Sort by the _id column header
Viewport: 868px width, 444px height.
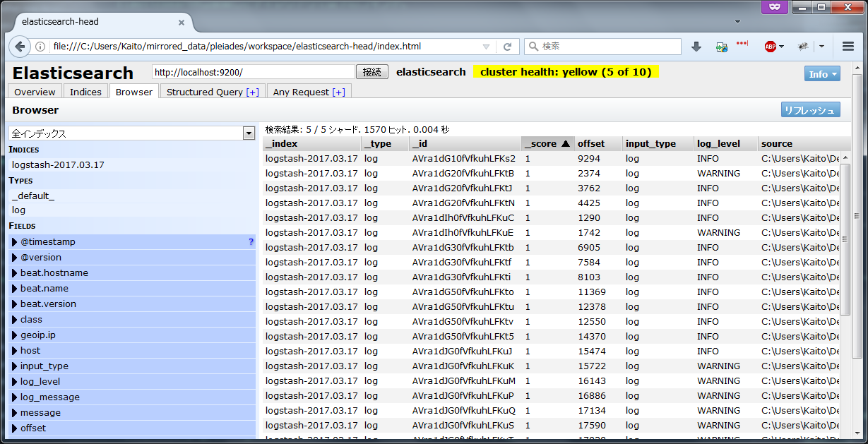pyautogui.click(x=465, y=143)
